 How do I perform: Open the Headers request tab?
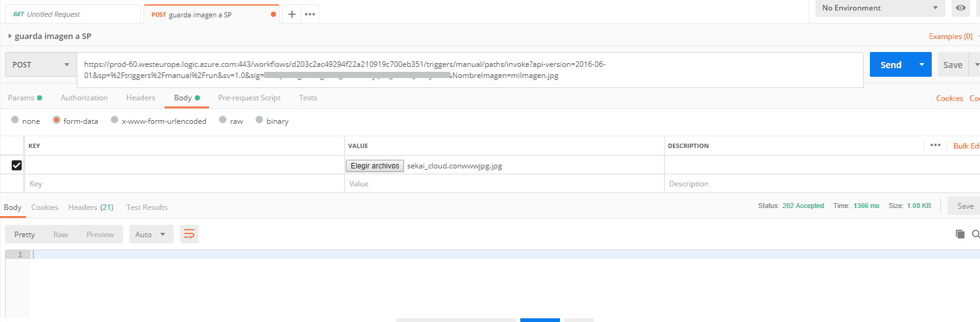(x=140, y=98)
